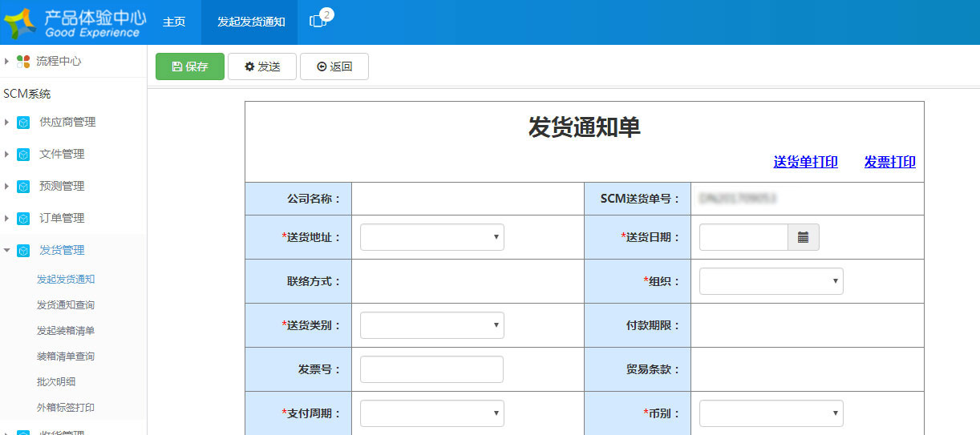980x435 pixels.
Task: Switch to the 发起发货通知 top tab
Action: click(251, 22)
